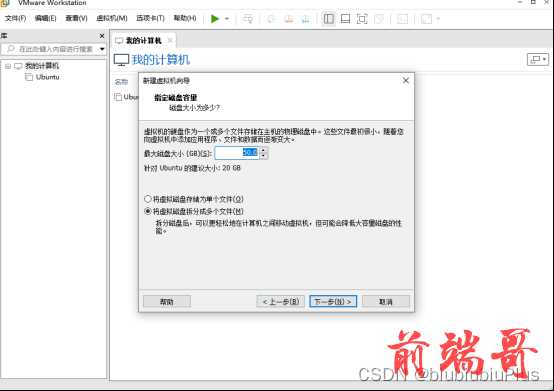This screenshot has height=391, width=554.
Task: Click the maximum disk size input field
Action: [x=237, y=153]
